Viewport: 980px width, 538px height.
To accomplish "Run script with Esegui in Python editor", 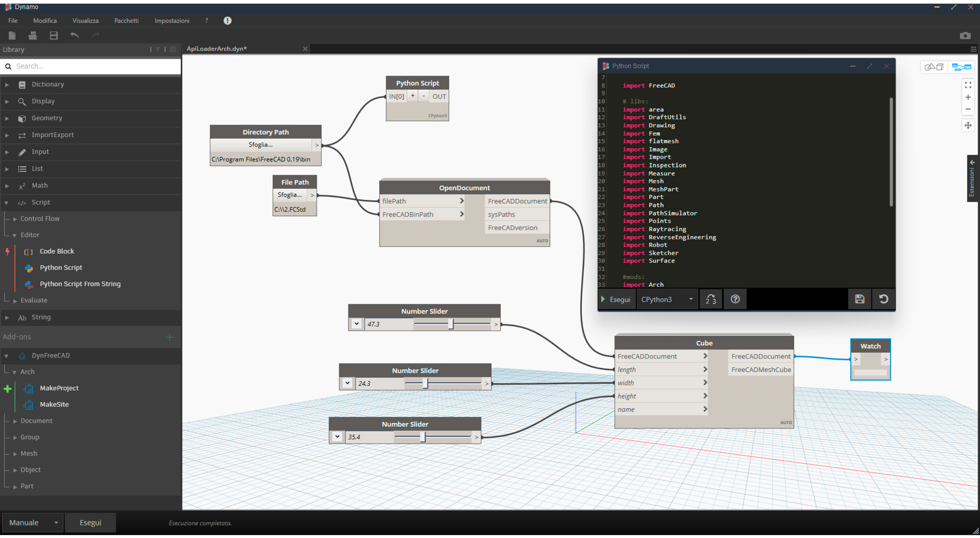I will click(x=616, y=299).
